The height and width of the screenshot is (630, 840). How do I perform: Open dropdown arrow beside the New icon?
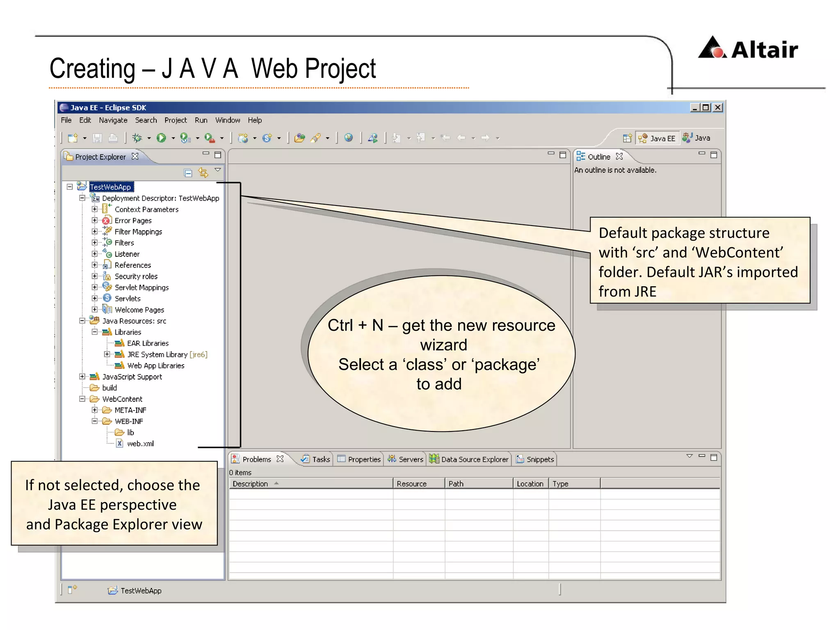85,139
